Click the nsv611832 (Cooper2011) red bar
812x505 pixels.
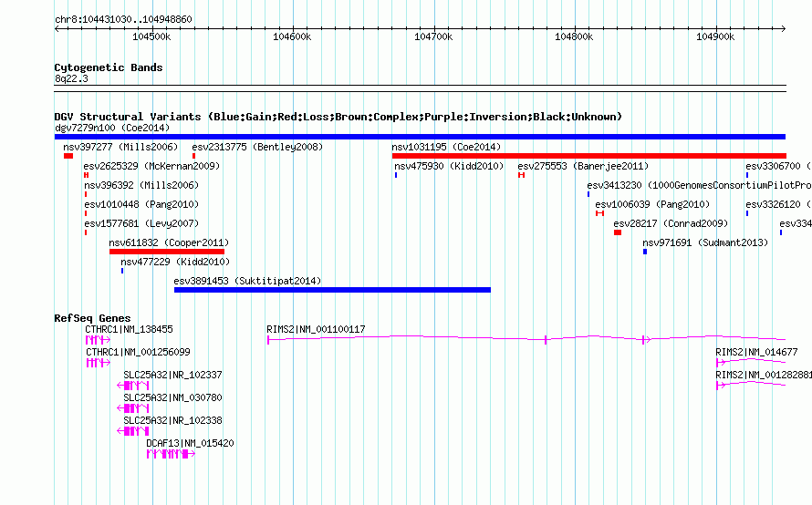pyautogui.click(x=167, y=252)
